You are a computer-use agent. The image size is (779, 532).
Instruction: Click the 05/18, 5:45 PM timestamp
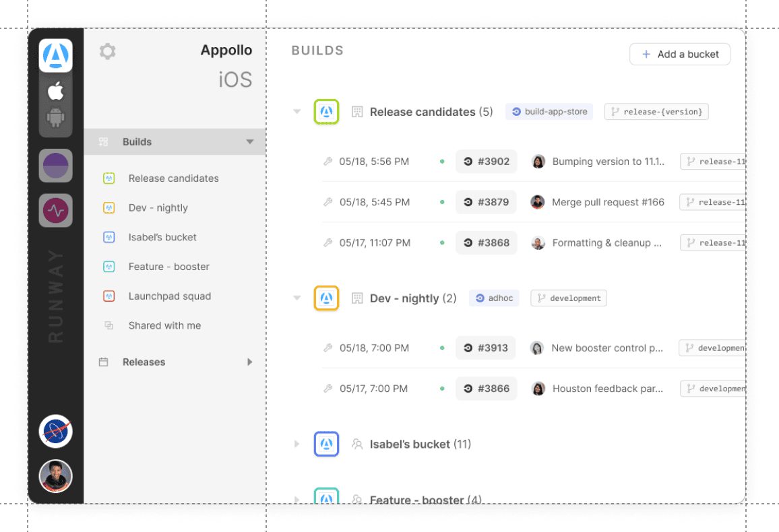tap(375, 202)
